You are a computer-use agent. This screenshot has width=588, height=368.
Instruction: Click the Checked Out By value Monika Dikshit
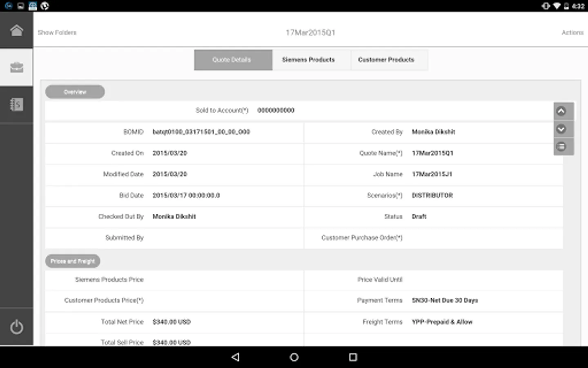coord(174,217)
